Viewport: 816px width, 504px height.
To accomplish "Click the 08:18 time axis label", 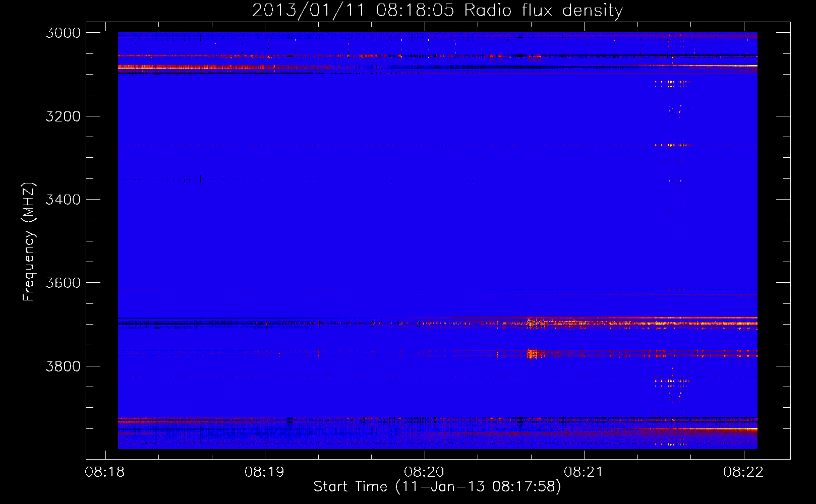I will pos(105,472).
